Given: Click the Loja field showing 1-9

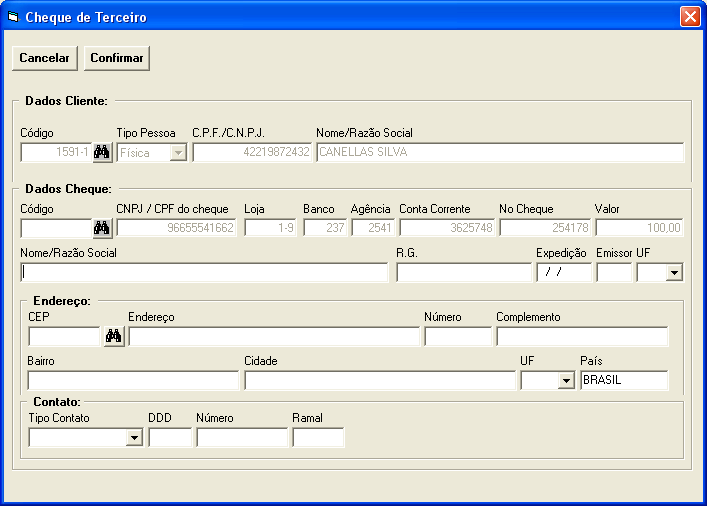Looking at the screenshot, I should tap(271, 228).
